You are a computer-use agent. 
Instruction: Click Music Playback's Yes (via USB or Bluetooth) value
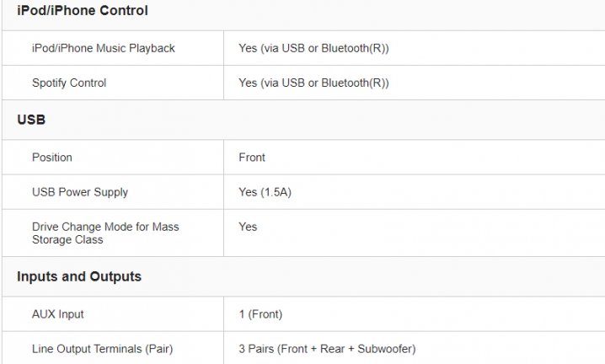pos(313,48)
